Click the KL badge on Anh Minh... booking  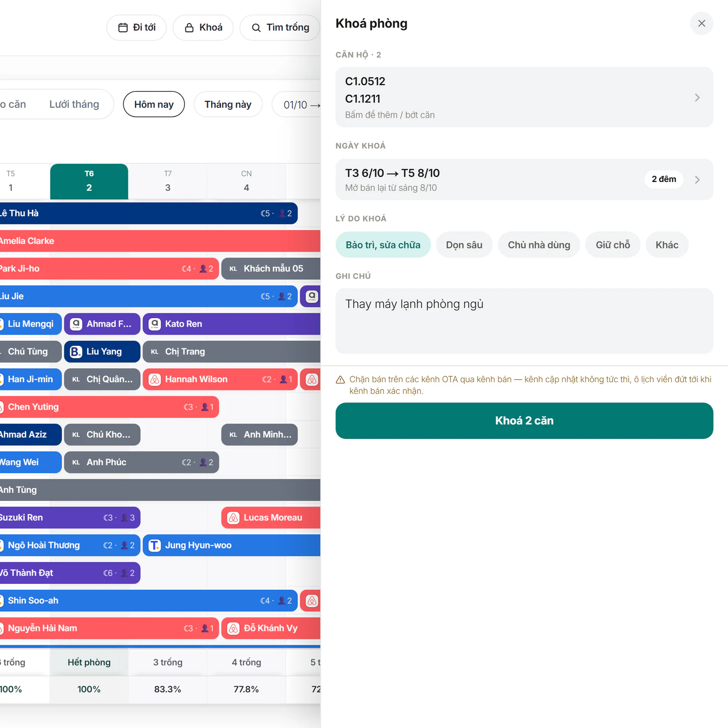(x=233, y=435)
